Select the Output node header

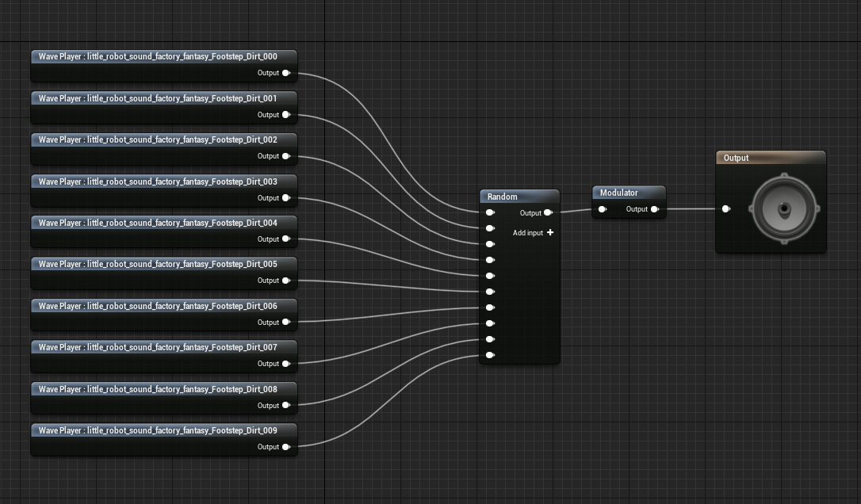(736, 158)
